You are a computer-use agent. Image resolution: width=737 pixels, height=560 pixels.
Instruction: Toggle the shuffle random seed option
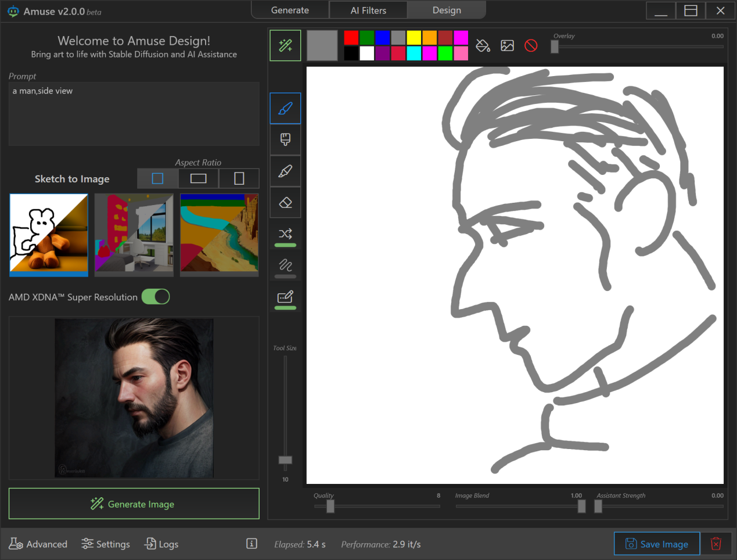[x=285, y=234]
